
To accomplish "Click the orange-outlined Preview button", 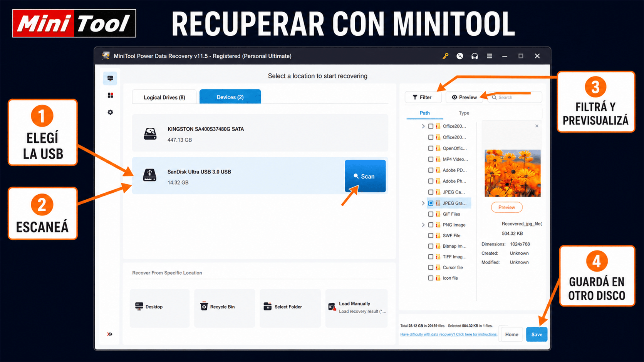I will pyautogui.click(x=506, y=207).
